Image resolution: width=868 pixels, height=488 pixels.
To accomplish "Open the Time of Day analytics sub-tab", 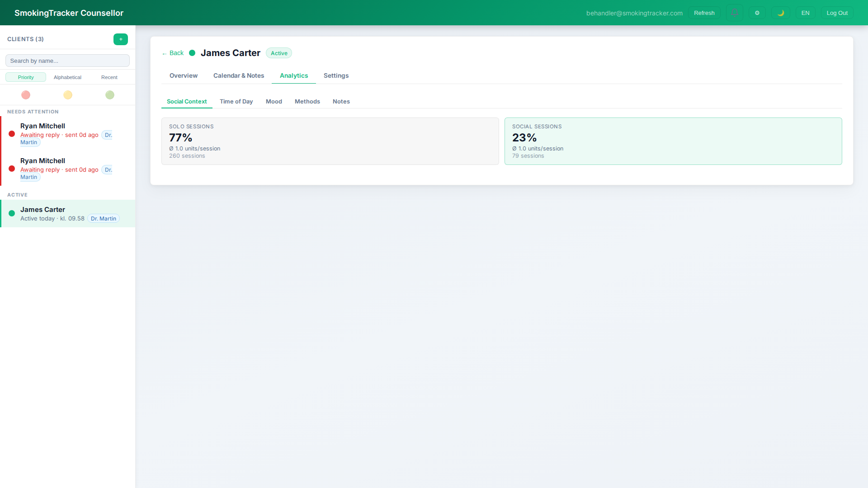I will [x=236, y=101].
